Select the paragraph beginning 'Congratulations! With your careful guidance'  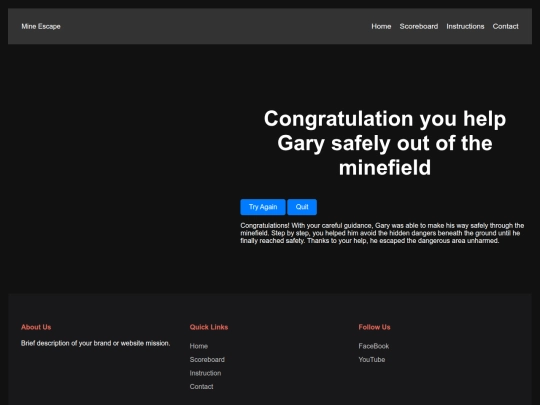tap(382, 233)
